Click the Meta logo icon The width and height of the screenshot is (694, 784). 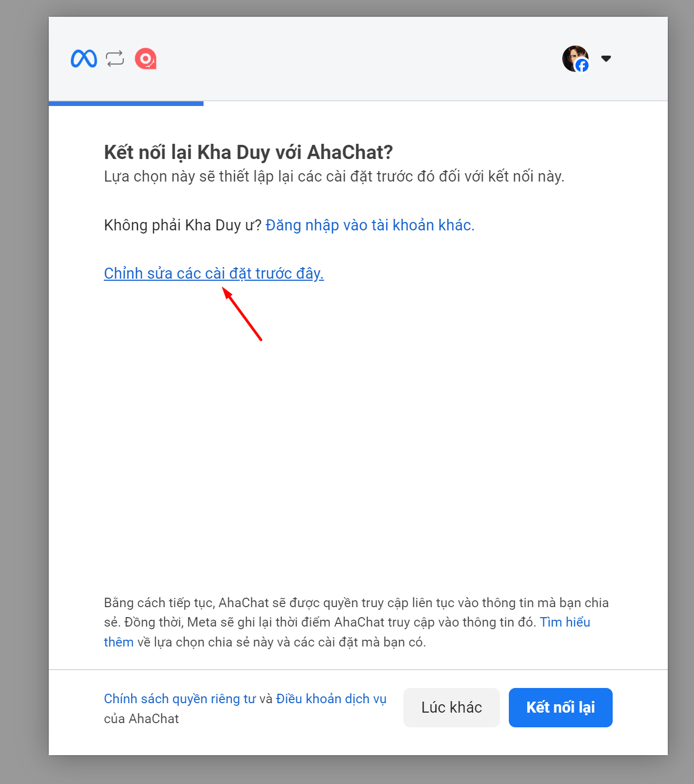tap(84, 59)
